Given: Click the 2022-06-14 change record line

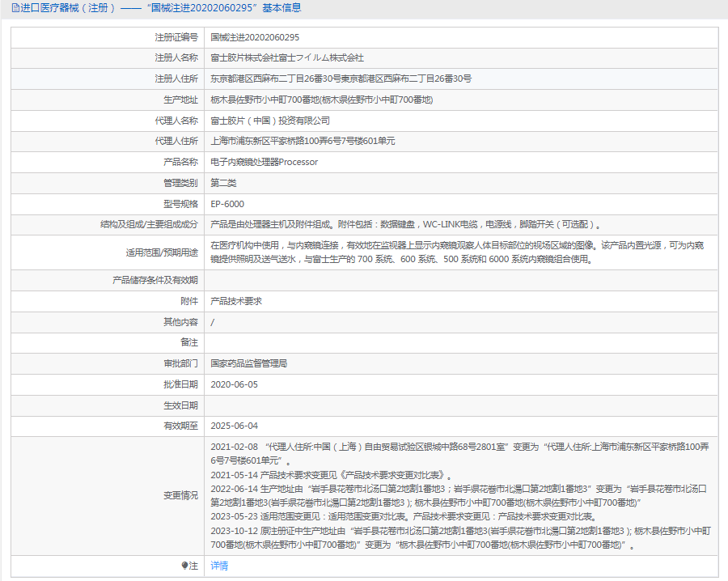Looking at the screenshot, I should 459,495.
